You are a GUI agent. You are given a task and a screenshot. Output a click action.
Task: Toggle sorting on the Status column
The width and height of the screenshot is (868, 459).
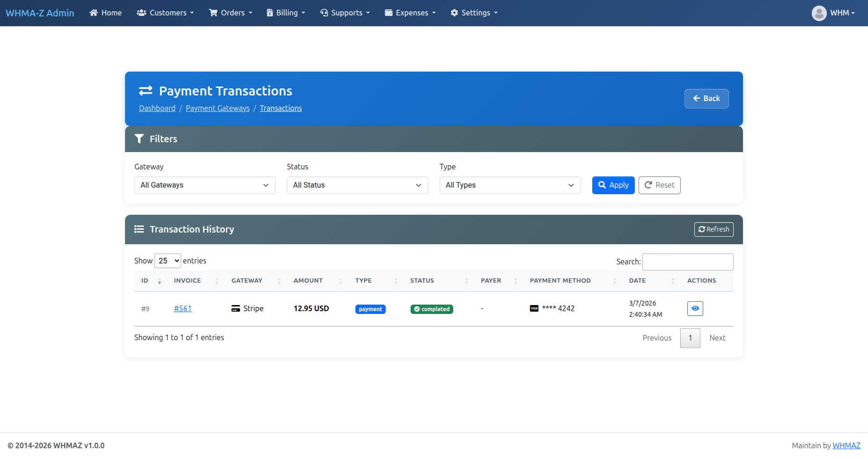coord(466,280)
